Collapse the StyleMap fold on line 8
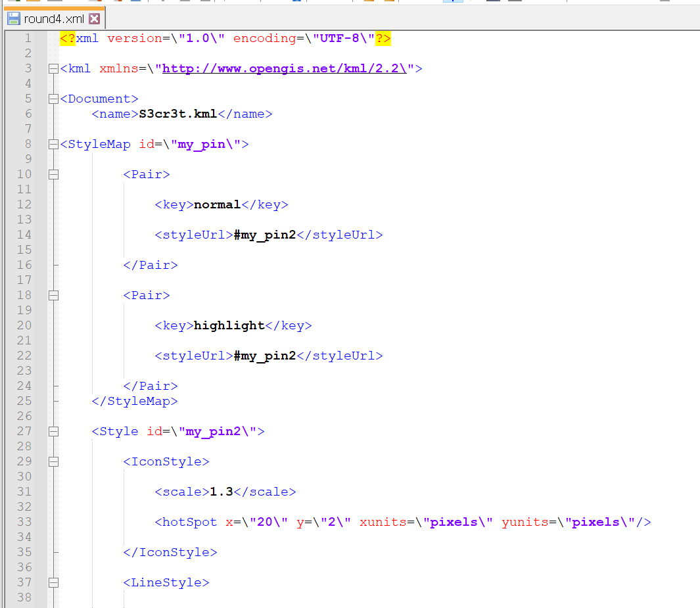The width and height of the screenshot is (700, 608). point(53,144)
